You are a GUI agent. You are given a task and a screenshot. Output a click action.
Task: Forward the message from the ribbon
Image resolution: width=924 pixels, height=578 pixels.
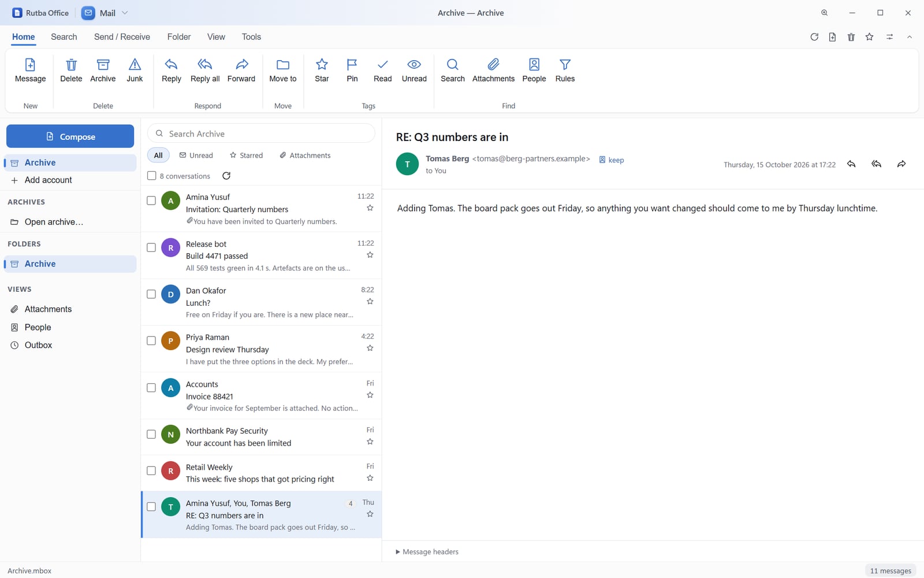(241, 71)
